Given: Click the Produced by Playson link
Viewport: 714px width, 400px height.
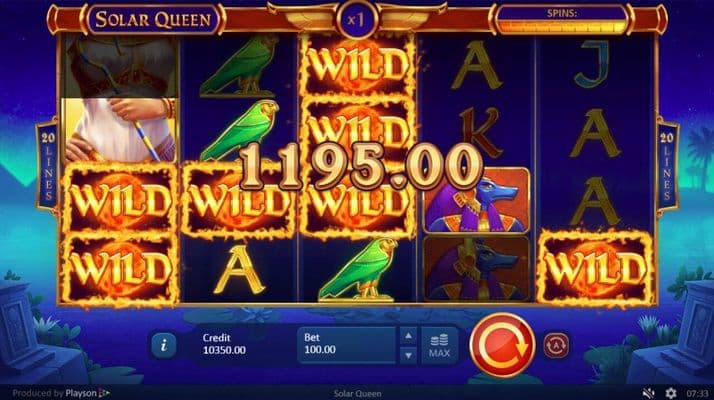Looking at the screenshot, I should [x=61, y=393].
